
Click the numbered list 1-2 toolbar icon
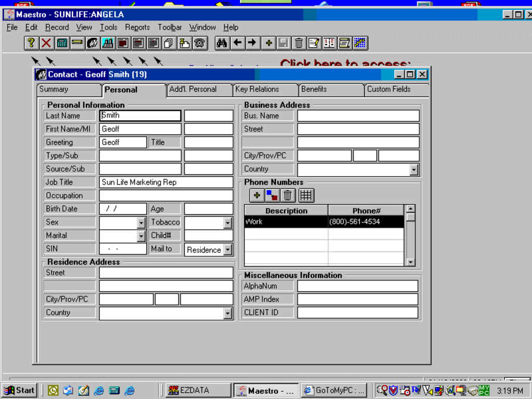point(329,43)
